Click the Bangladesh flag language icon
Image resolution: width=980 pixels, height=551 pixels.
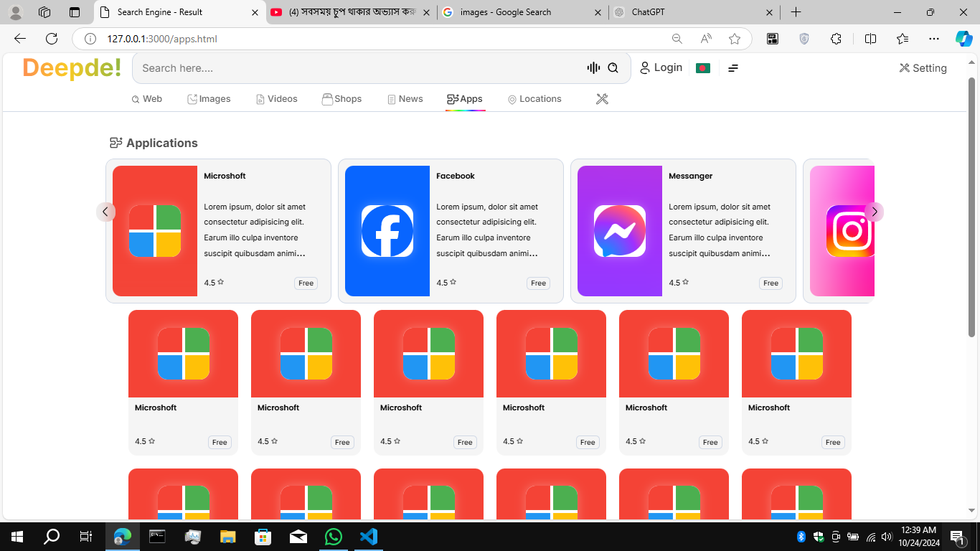[703, 68]
